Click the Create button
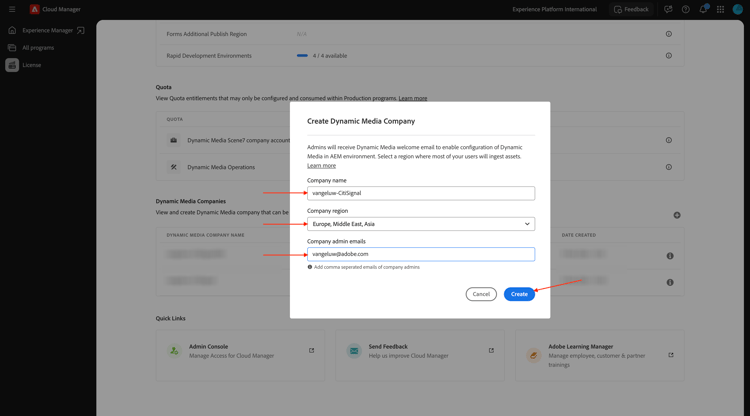Viewport: 750px width, 416px height. click(x=519, y=294)
